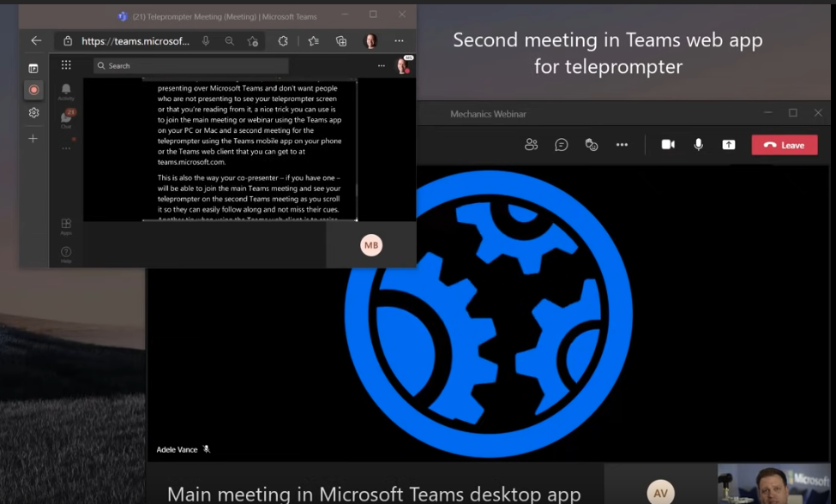Select the teams.microsoft URL address field
This screenshot has width=836, height=504.
coord(135,41)
